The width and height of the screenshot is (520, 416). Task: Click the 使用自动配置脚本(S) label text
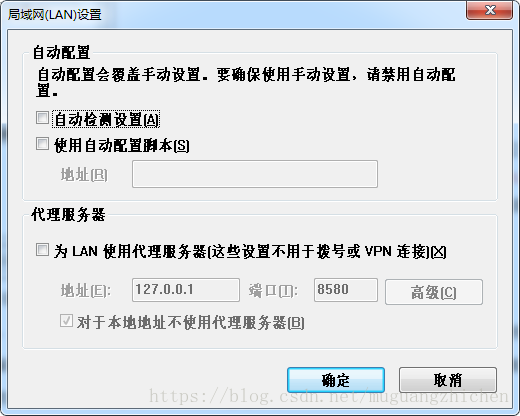[x=122, y=145]
